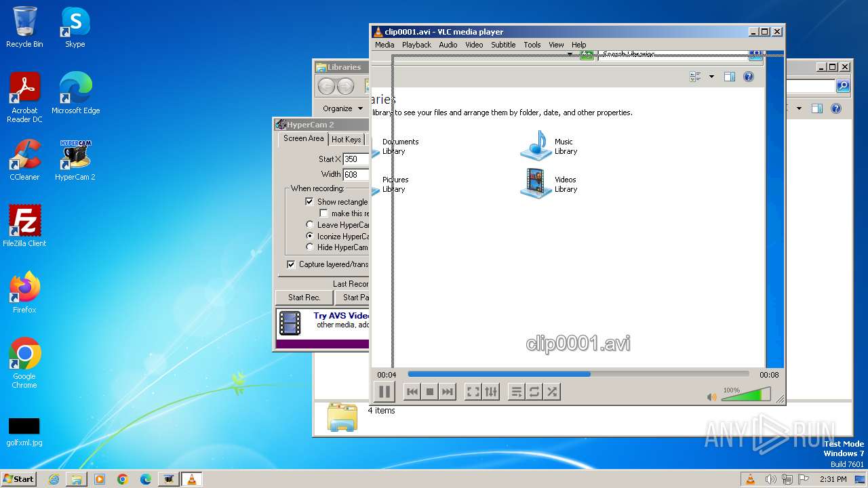
Task: Click the VLC elapsed time 00:04
Action: pos(387,375)
